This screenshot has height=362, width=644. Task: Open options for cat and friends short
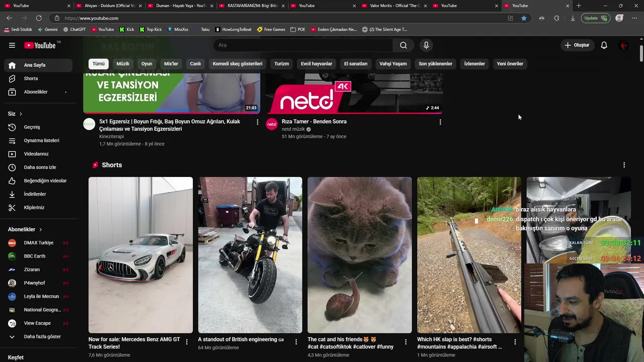(406, 342)
